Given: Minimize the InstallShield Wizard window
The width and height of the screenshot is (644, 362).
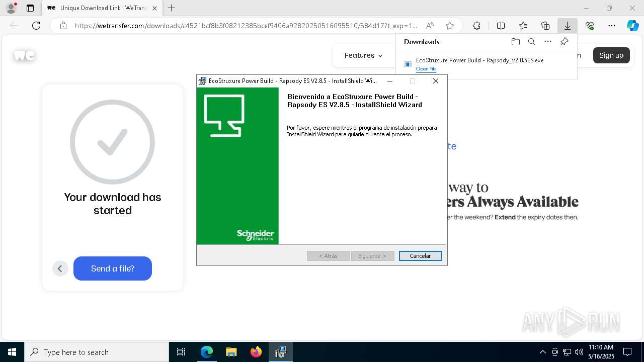Looking at the screenshot, I should [389, 81].
